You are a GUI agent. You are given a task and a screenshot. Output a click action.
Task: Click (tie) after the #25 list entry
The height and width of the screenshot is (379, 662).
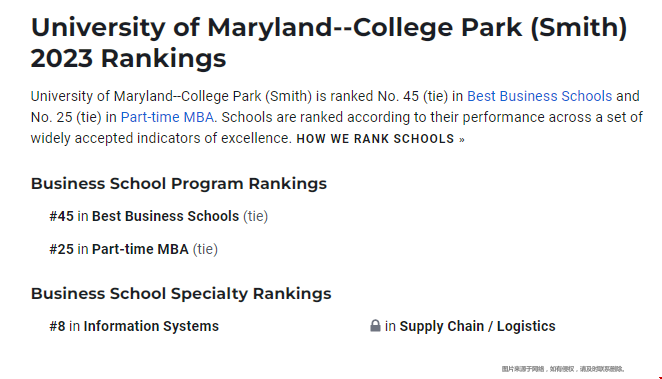pyautogui.click(x=205, y=249)
